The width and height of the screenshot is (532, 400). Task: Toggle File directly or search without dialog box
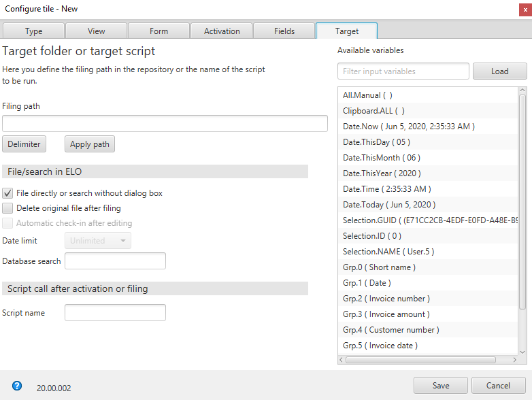[7, 193]
